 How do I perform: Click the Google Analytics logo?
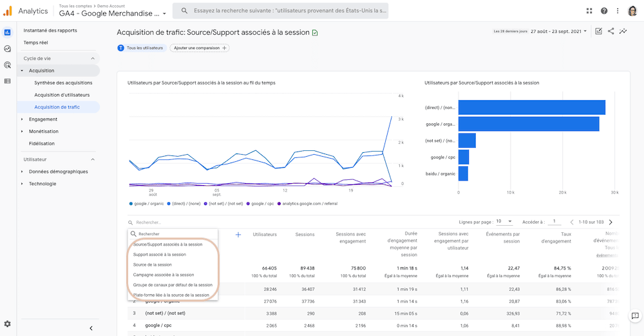(x=7, y=11)
